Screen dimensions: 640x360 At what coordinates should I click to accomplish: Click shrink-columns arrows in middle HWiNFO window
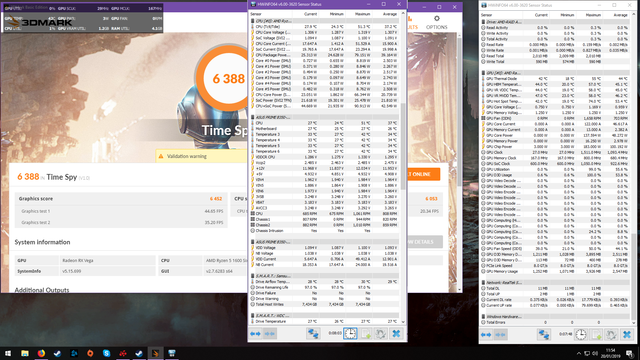point(270,334)
